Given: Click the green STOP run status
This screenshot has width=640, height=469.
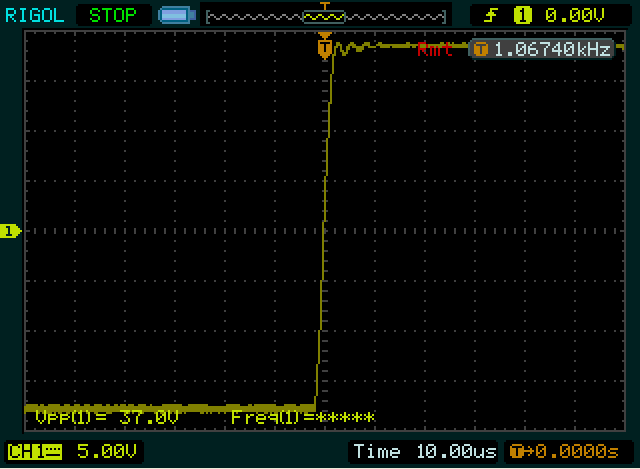Looking at the screenshot, I should point(113,16).
